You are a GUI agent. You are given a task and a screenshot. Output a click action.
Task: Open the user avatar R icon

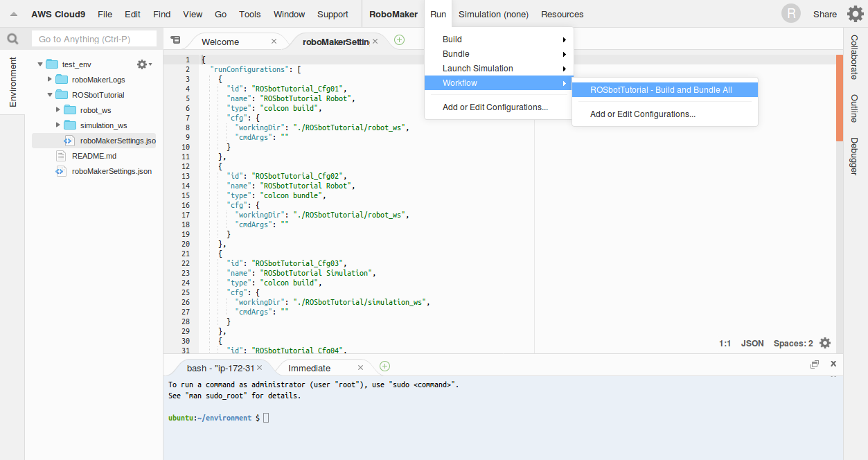[x=790, y=14]
